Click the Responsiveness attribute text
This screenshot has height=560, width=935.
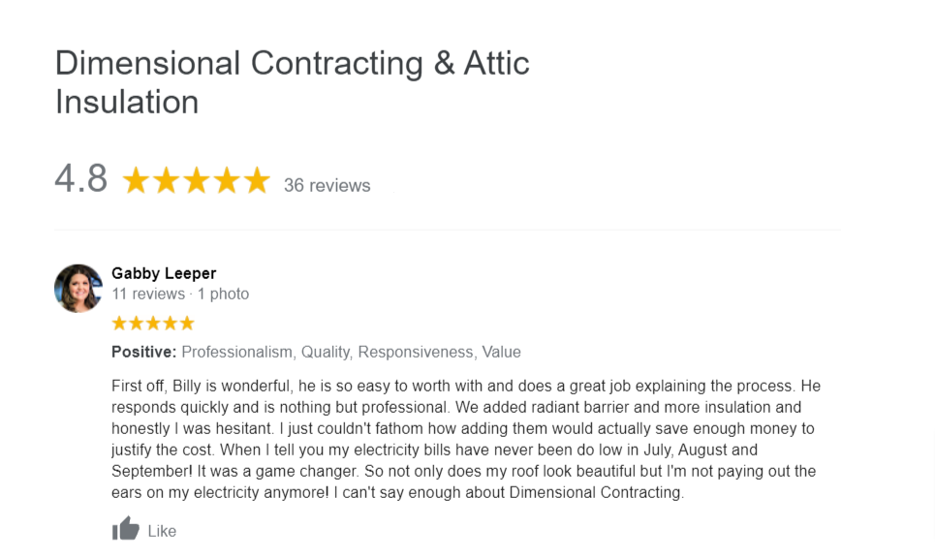417,352
